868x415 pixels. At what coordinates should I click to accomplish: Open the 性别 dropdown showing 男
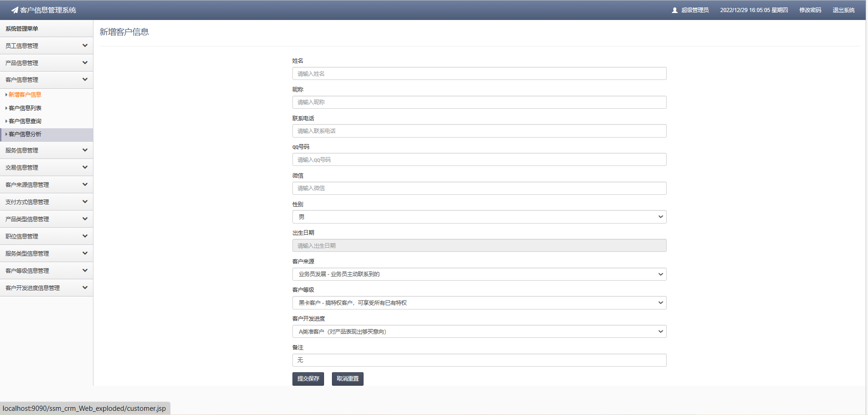(479, 217)
